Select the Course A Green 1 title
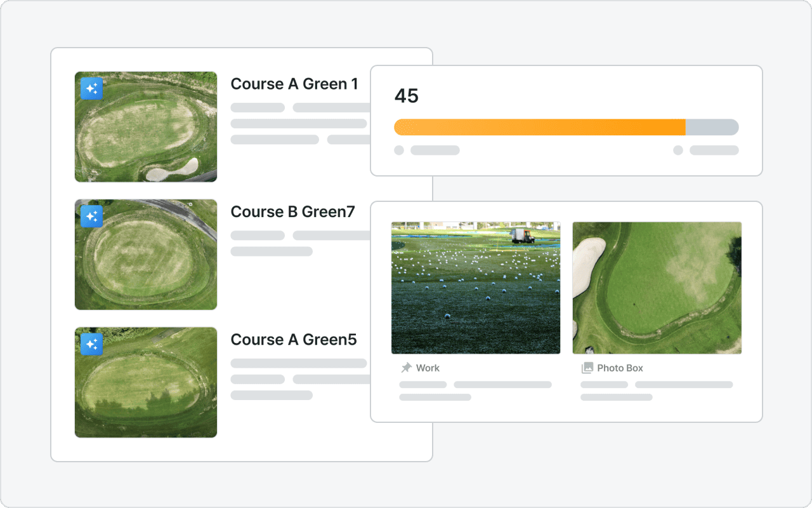The image size is (812, 508). click(294, 84)
